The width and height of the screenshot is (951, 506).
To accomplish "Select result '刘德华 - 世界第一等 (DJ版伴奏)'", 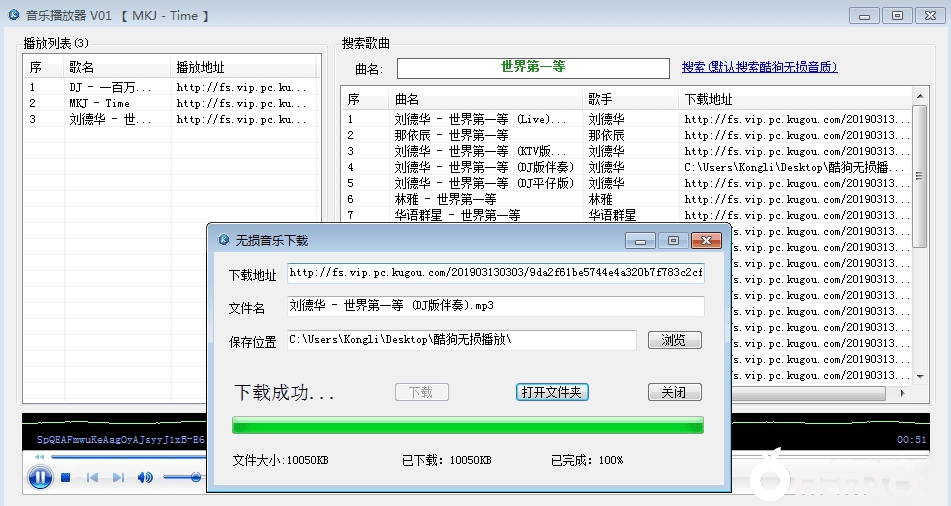I will pyautogui.click(x=627, y=167).
